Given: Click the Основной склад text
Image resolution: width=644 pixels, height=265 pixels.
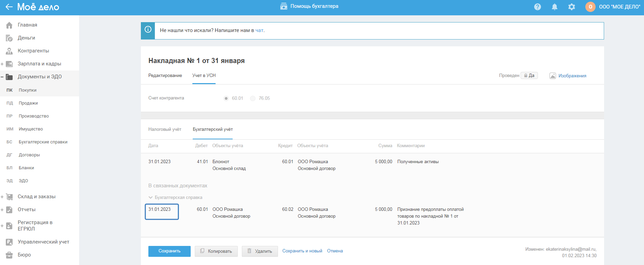Looking at the screenshot, I should pos(229,169).
